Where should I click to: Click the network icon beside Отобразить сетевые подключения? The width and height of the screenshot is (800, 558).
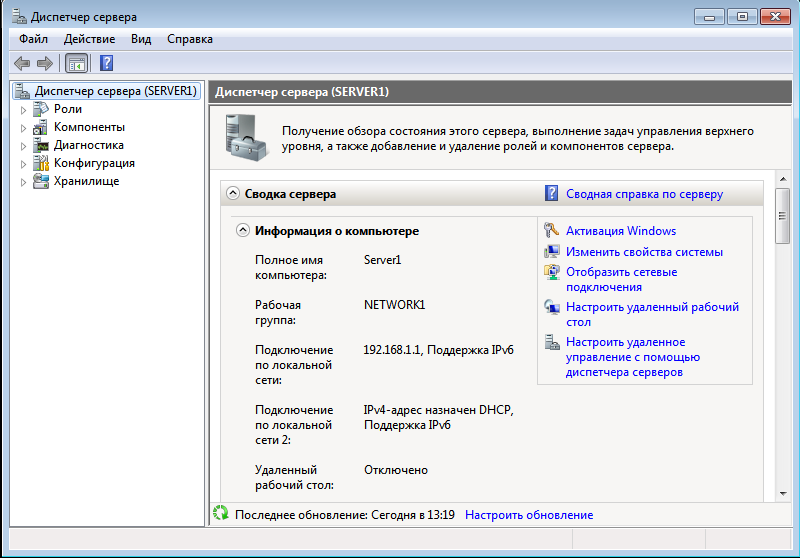(552, 272)
